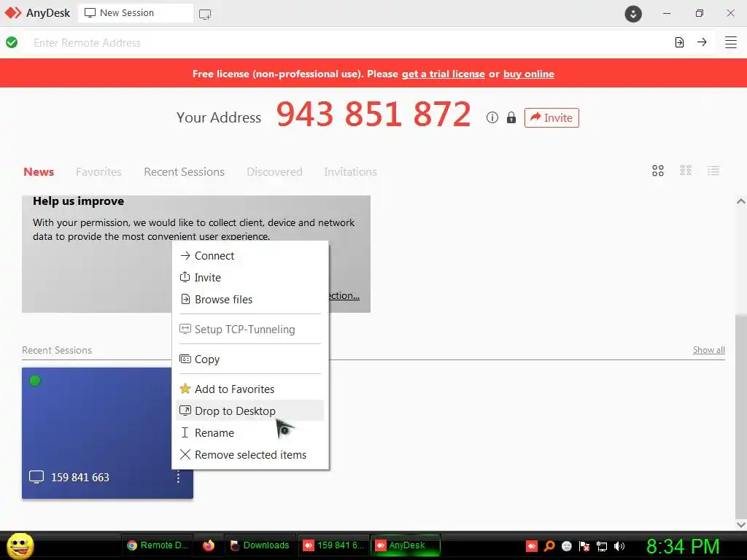
Task: Select the New Session tab
Action: [x=135, y=13]
